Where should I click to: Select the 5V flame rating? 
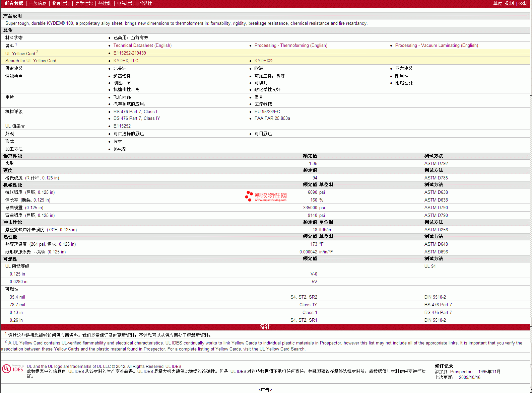314,282
